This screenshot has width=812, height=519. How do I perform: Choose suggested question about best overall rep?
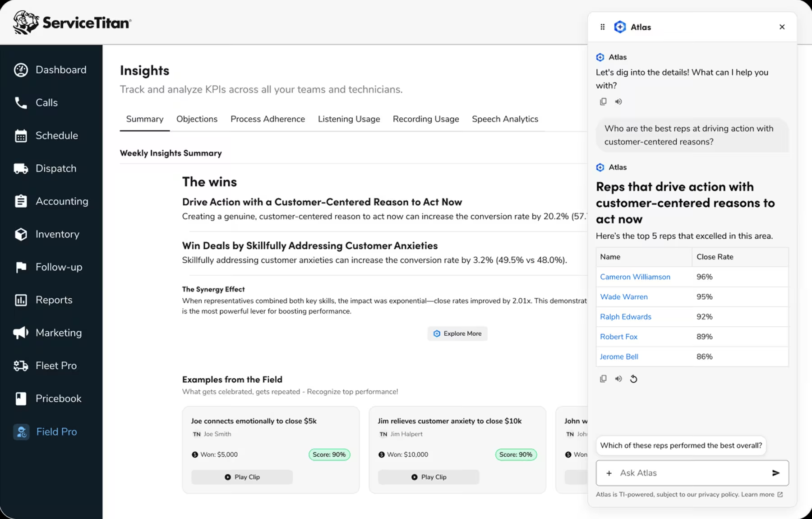(x=681, y=445)
